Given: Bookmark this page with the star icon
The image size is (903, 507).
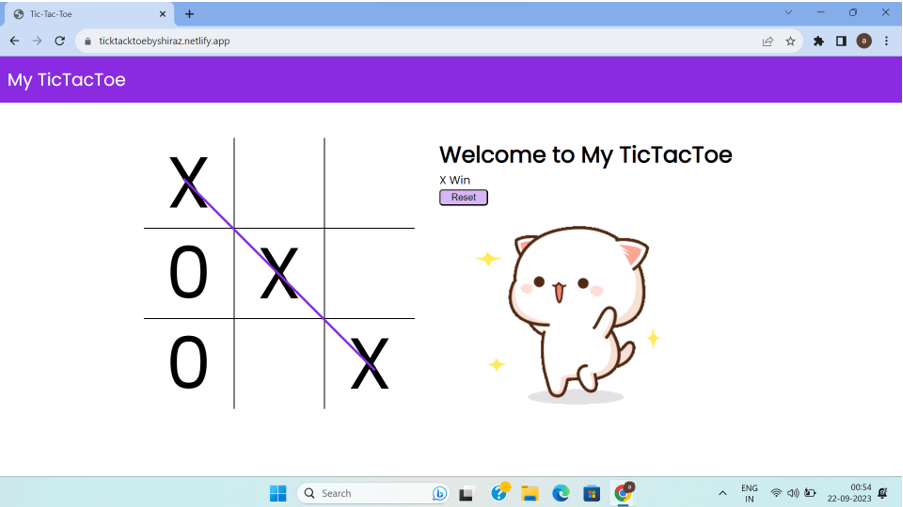Looking at the screenshot, I should pos(790,41).
